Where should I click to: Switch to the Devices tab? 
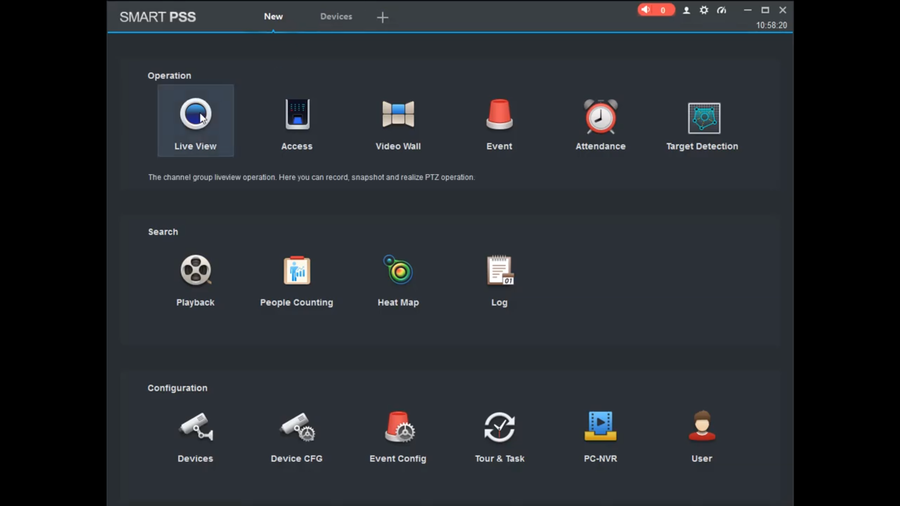(x=336, y=17)
